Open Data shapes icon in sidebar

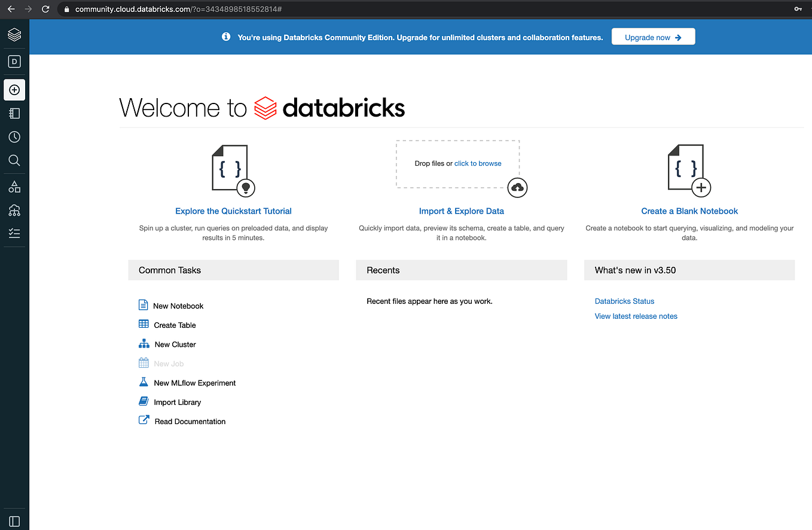click(x=14, y=187)
